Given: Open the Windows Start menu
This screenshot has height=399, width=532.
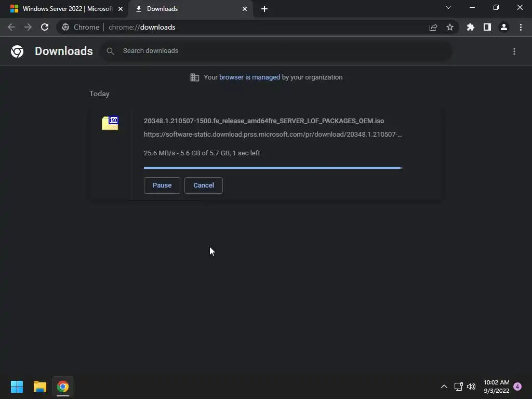Looking at the screenshot, I should click(x=17, y=387).
